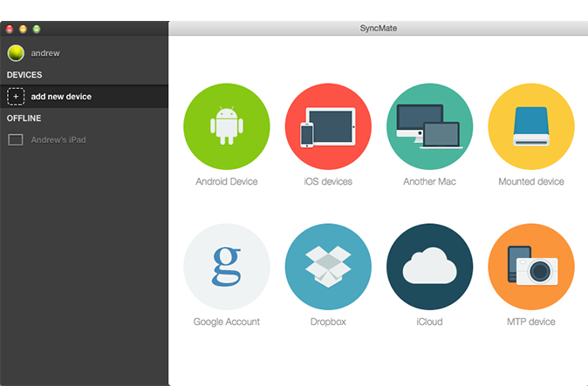The width and height of the screenshot is (588, 386).
Task: Click the DEVICES section header
Action: (24, 75)
